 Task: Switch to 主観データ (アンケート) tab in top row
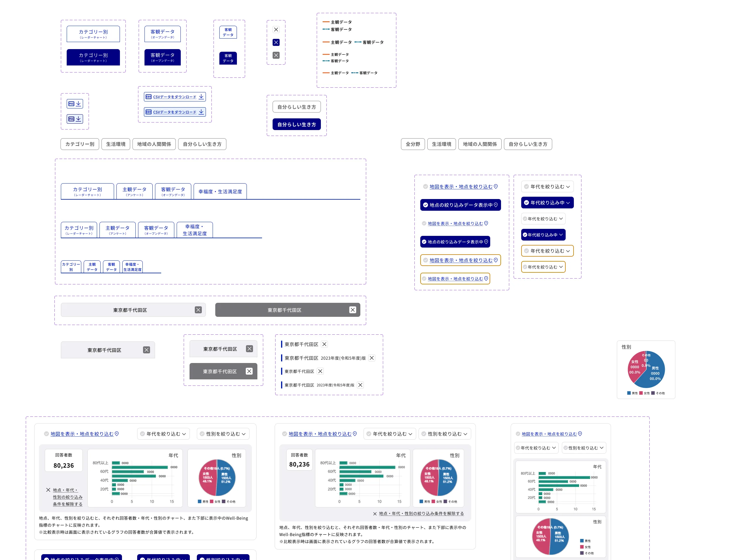pyautogui.click(x=135, y=191)
